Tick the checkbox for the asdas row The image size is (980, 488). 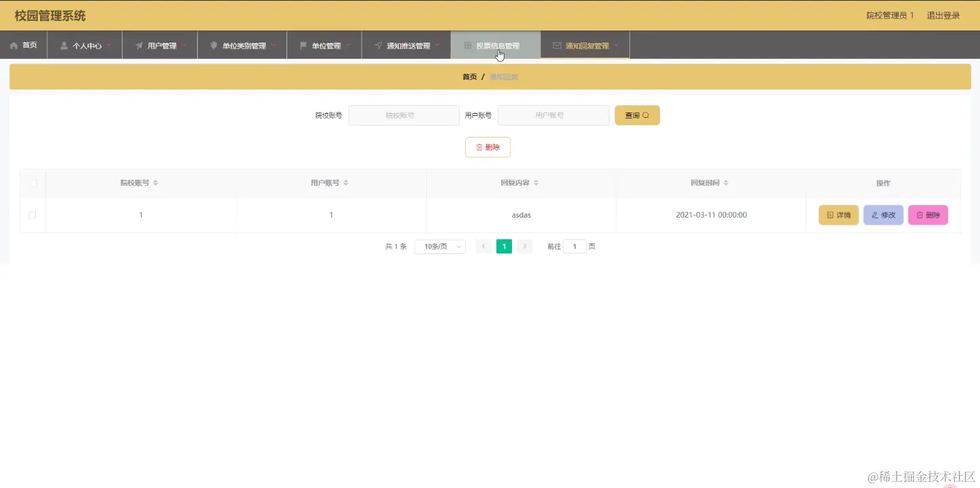pyautogui.click(x=32, y=215)
